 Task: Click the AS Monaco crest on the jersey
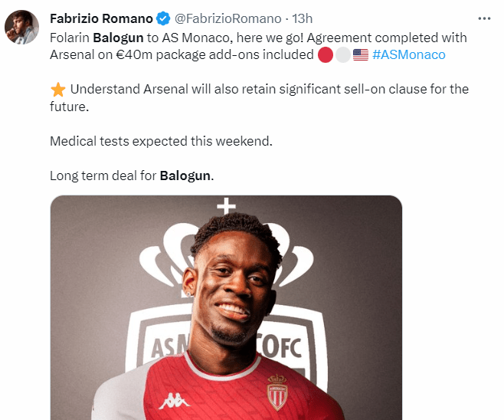277,392
